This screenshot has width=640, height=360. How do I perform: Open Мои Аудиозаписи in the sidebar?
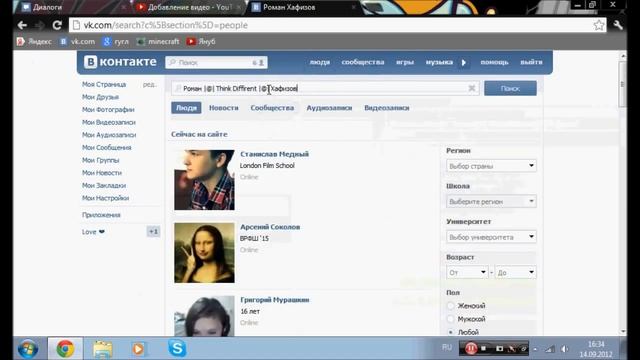109,135
